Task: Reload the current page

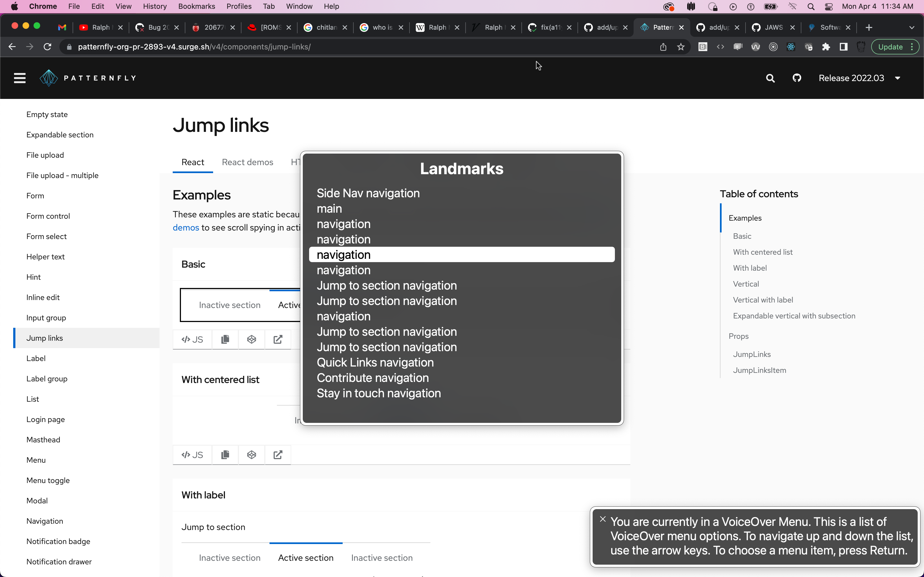Action: coord(47,47)
